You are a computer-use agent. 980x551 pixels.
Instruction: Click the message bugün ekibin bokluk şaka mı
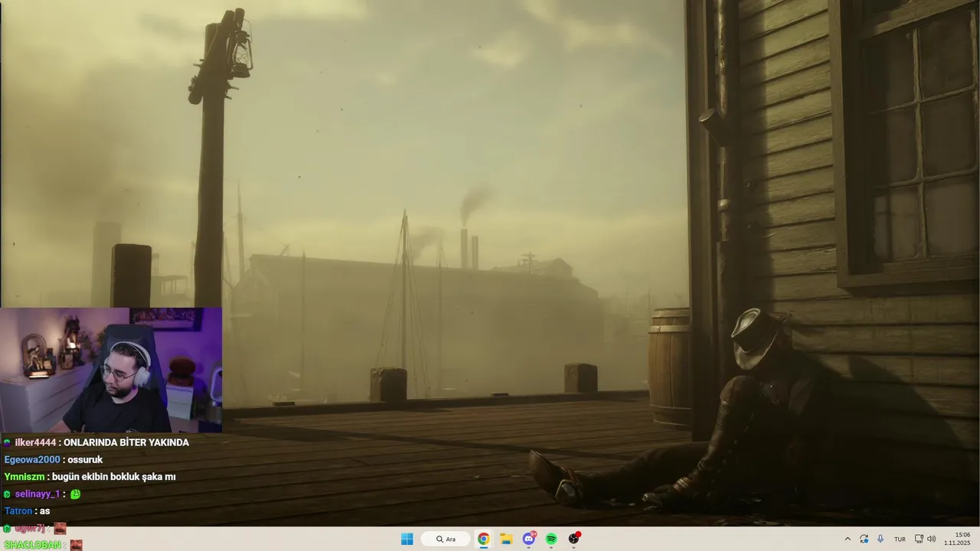point(114,477)
